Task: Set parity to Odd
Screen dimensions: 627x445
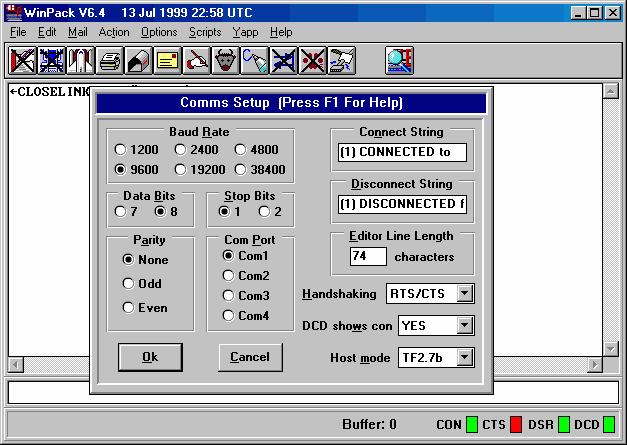Action: pyautogui.click(x=128, y=283)
